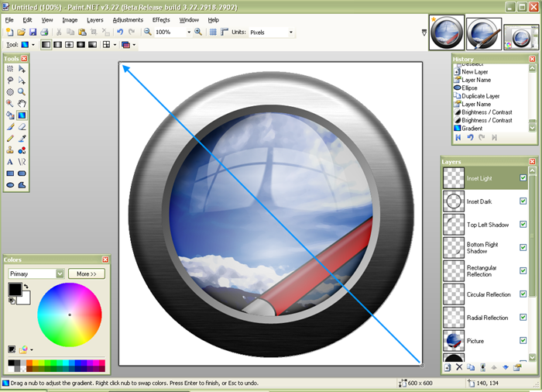
Task: Toggle rulers toolbar icon
Action: tap(225, 33)
